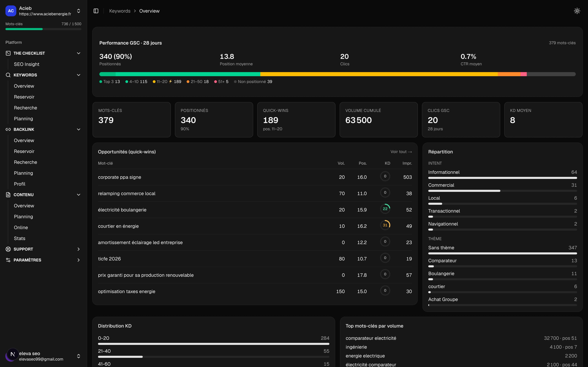The width and height of the screenshot is (588, 367).
Task: Click the CONTENU document icon
Action: click(8, 195)
